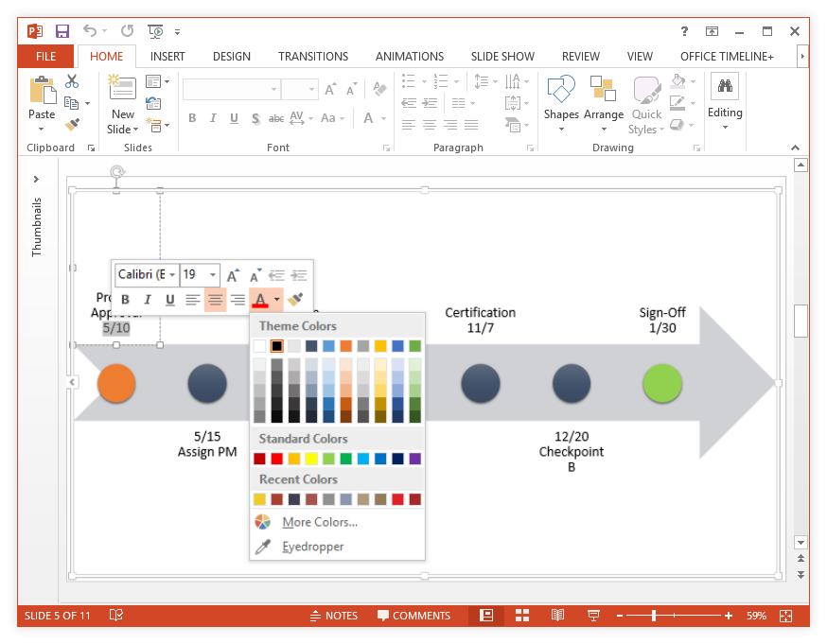
Task: Open the FILE tab
Action: click(x=45, y=57)
